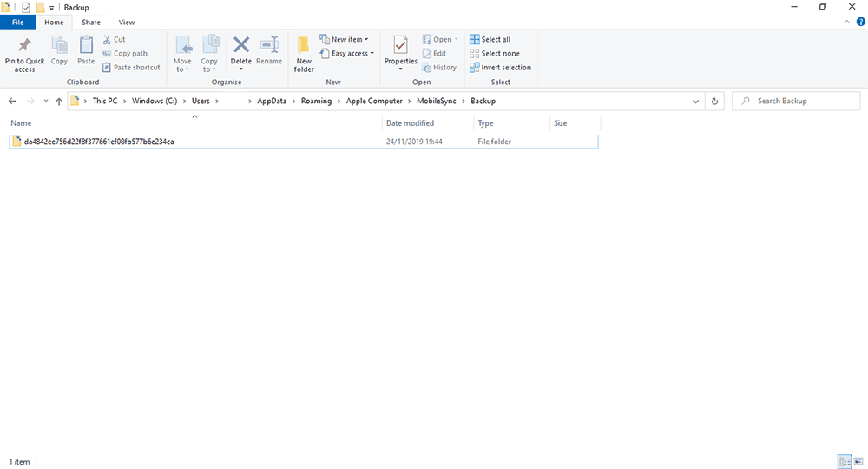The height and width of the screenshot is (469, 868).
Task: Sort by the Size column header
Action: (575, 123)
